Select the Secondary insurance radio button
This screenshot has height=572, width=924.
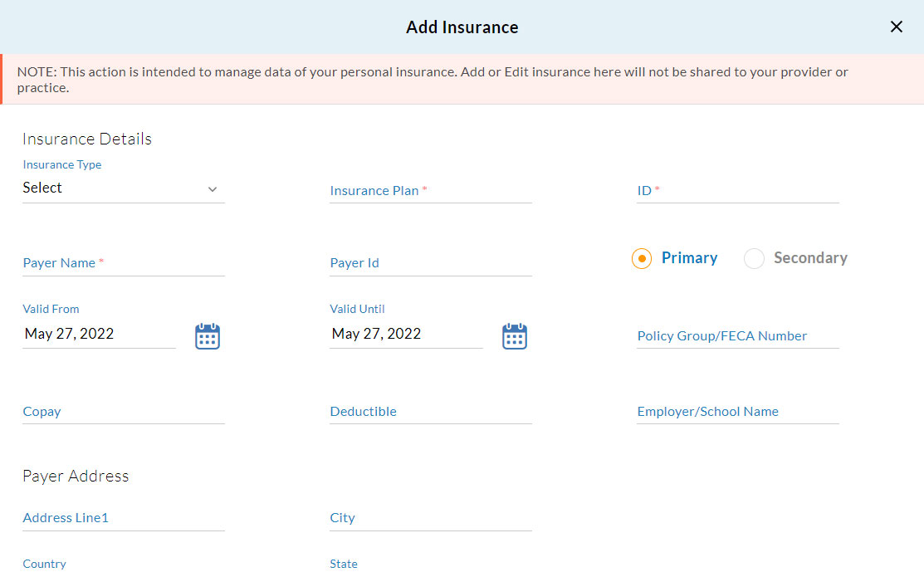click(x=754, y=258)
